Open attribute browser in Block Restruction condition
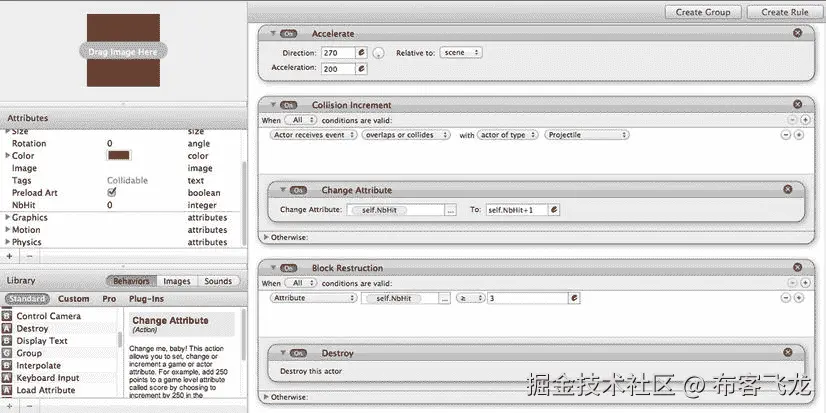Image resolution: width=826 pixels, height=413 pixels. click(445, 298)
